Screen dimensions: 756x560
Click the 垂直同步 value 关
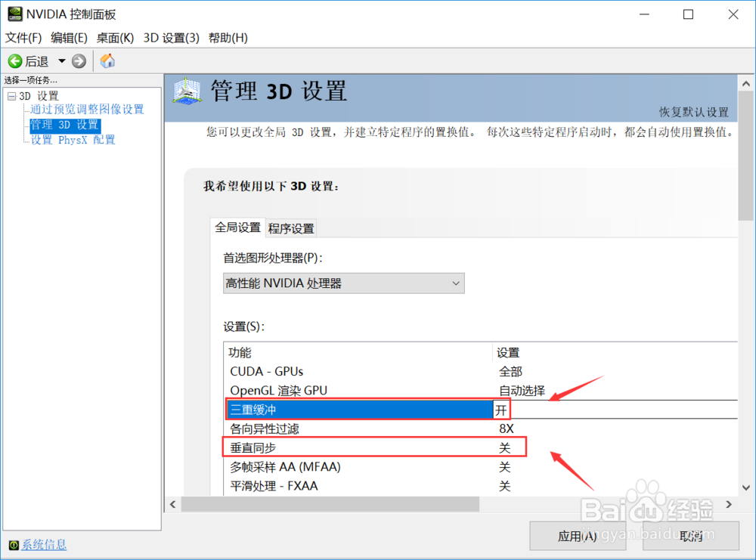504,448
